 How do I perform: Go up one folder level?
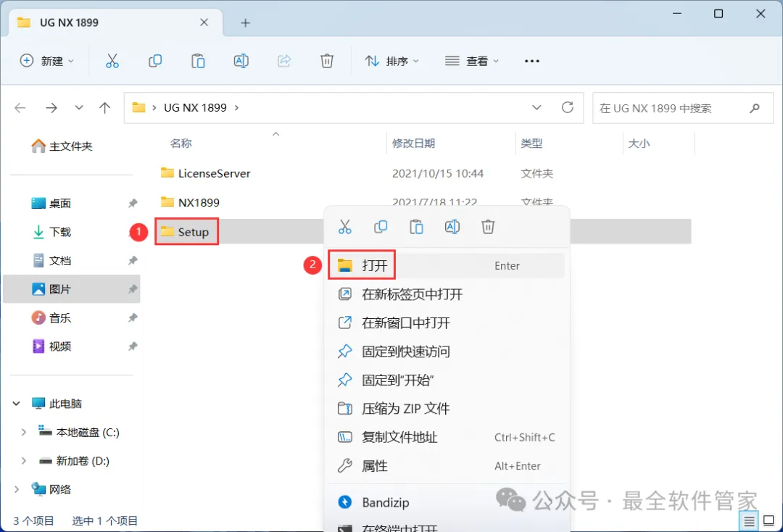105,108
